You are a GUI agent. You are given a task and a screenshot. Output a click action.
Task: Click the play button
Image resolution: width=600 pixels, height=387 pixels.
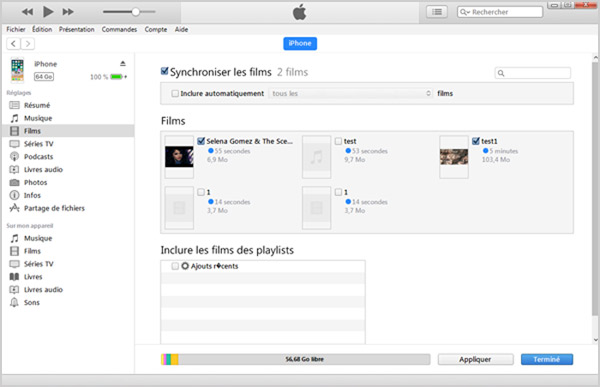(48, 12)
